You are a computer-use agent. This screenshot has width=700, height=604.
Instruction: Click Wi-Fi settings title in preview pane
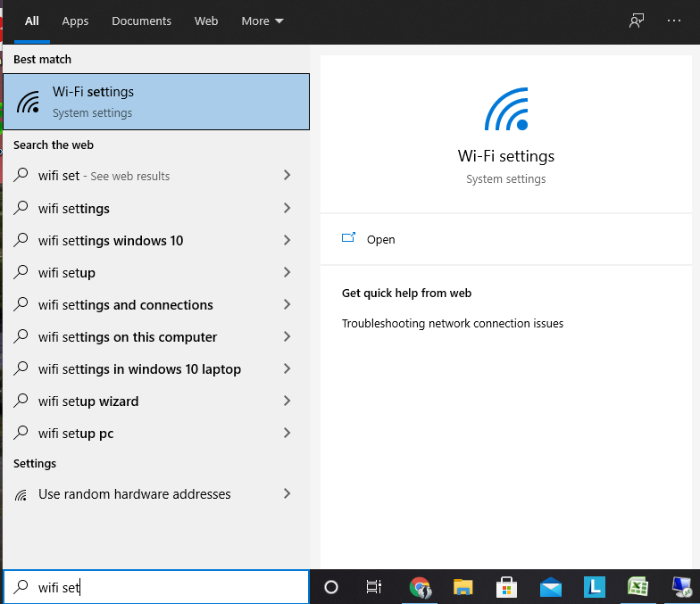[505, 156]
